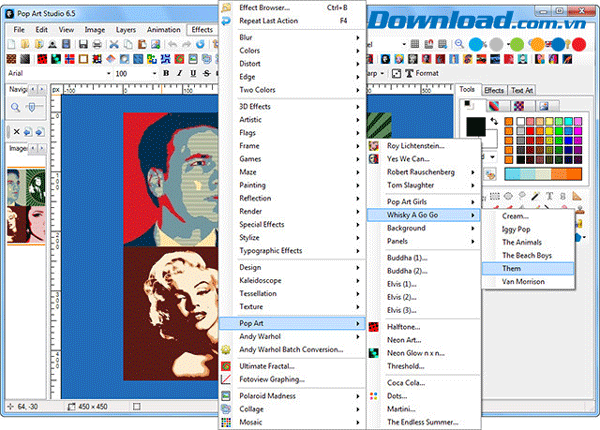This screenshot has height=430, width=600.
Task: Pick the black foreground color swatch
Action: point(476,127)
